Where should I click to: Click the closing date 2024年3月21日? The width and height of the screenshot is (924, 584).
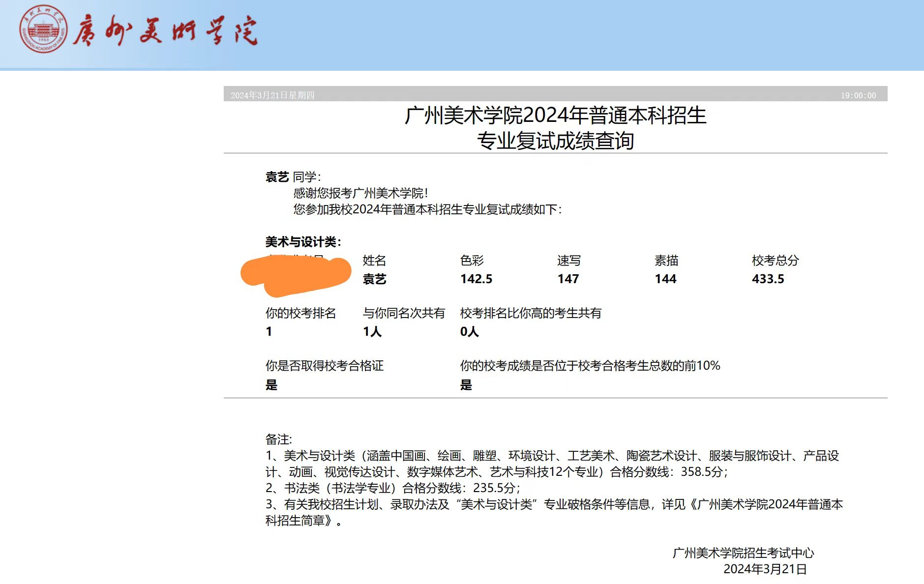pyautogui.click(x=765, y=569)
